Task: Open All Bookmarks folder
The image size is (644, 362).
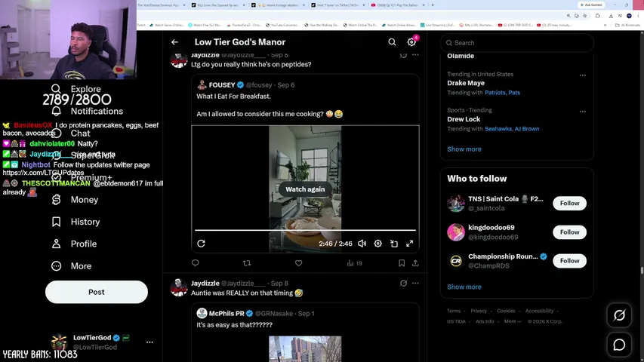Action: [628, 25]
